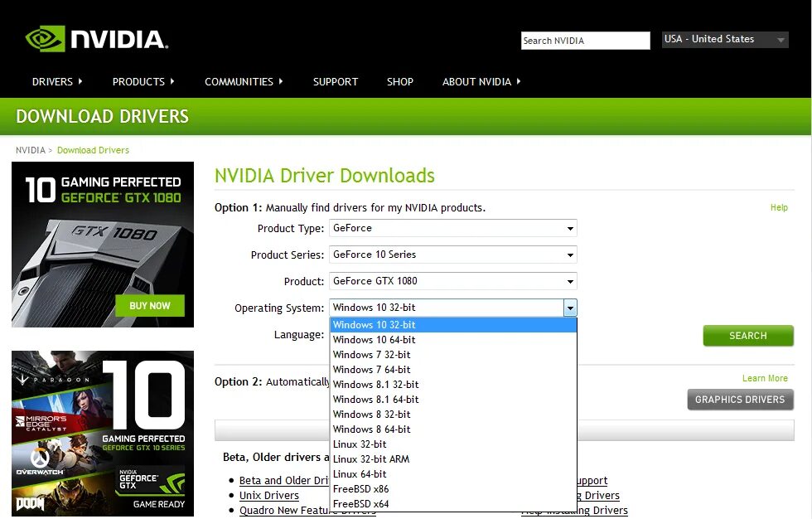Focus the Search NVIDIA field

585,41
